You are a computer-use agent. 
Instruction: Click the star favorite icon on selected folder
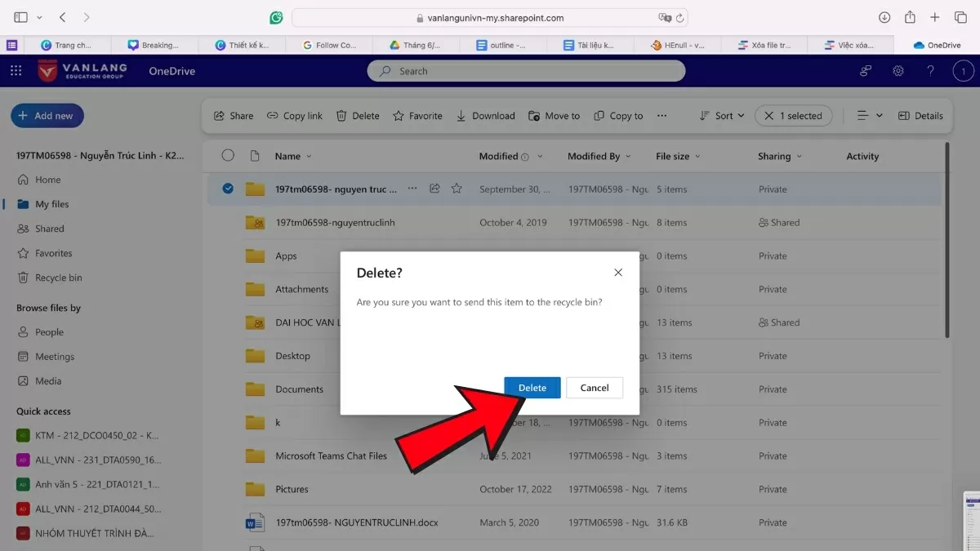(457, 189)
